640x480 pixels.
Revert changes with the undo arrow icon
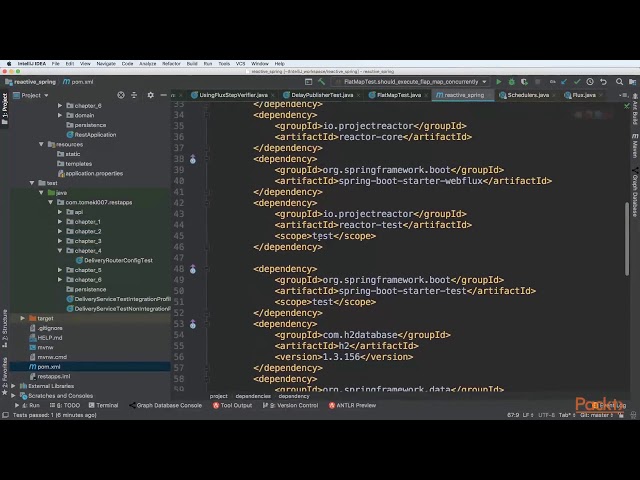click(x=603, y=82)
